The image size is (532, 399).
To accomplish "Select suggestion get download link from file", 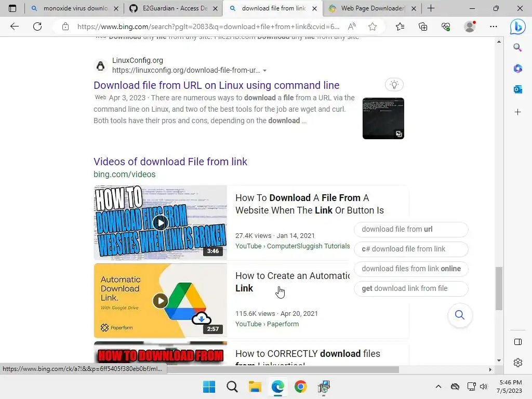I will pyautogui.click(x=411, y=288).
